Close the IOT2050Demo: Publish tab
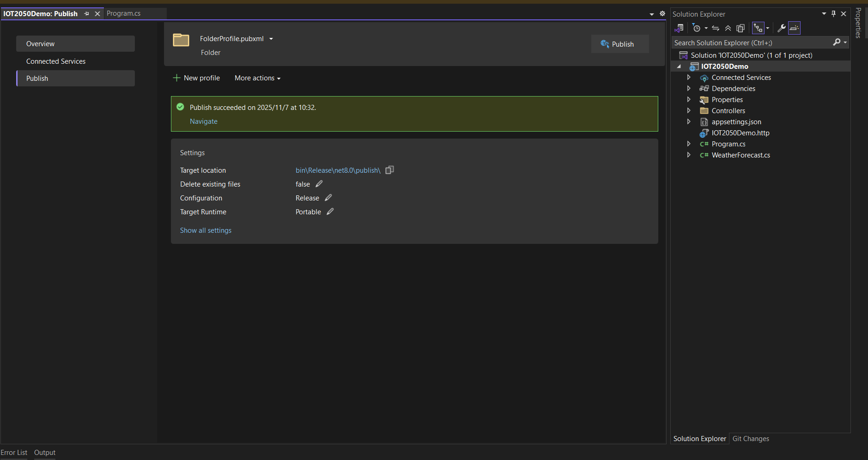 point(97,14)
